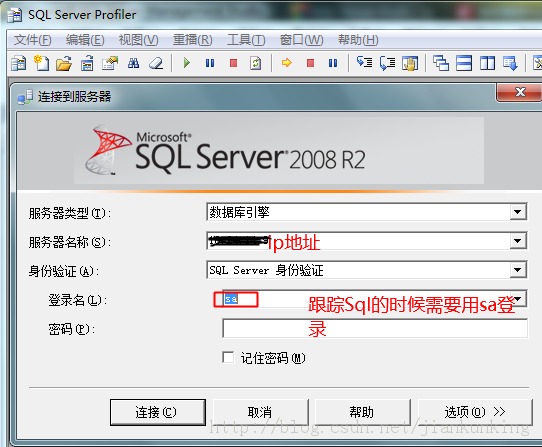Expand options with 选项(O) button
Image resolution: width=542 pixels, height=447 pixels.
point(475,412)
